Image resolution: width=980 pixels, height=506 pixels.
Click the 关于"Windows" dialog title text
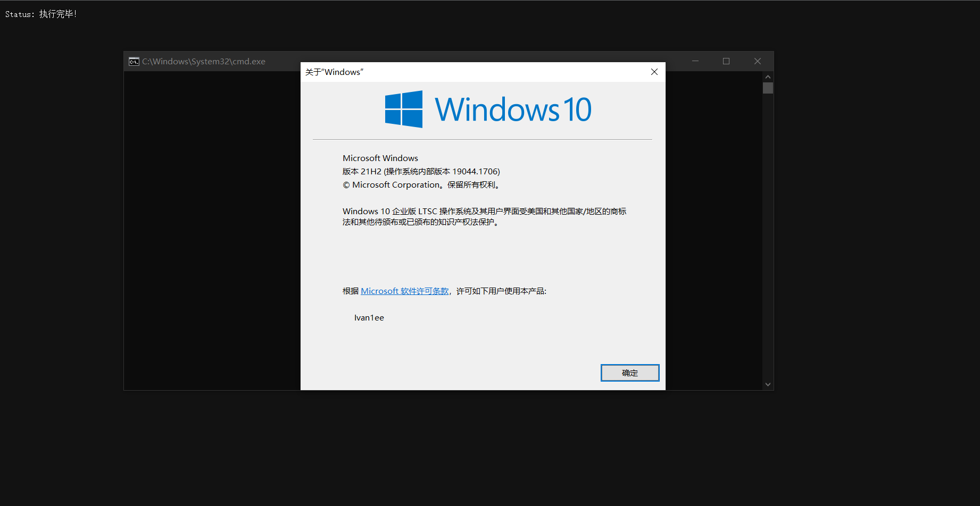tap(334, 72)
